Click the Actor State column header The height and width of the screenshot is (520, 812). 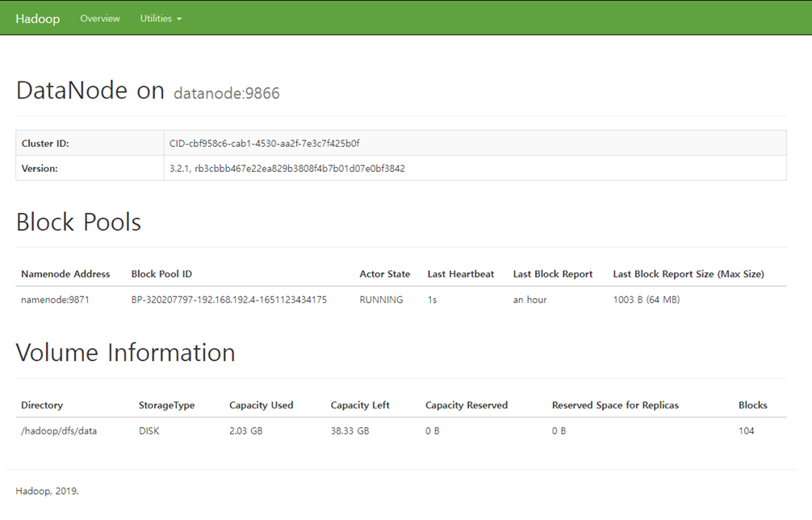tap(385, 274)
